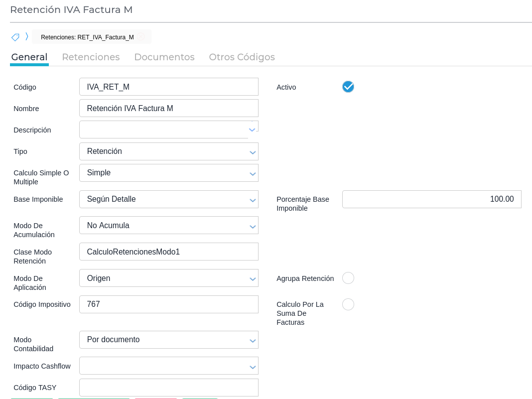
Task: Enable the Agrupa Retención checkbox
Action: coord(348,278)
